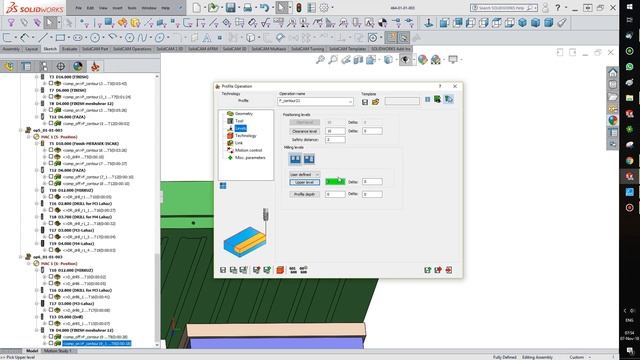640x360 pixels.
Task: Collapse T18 Ø3.700 tool node
Action: tap(36, 217)
